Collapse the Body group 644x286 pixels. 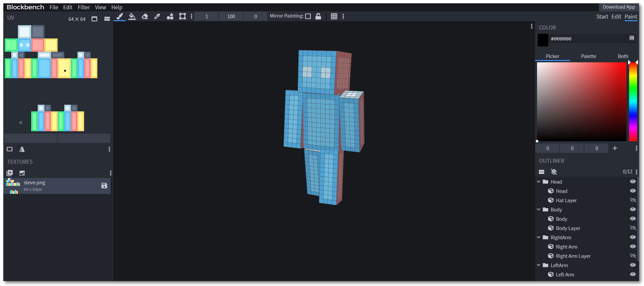point(539,209)
